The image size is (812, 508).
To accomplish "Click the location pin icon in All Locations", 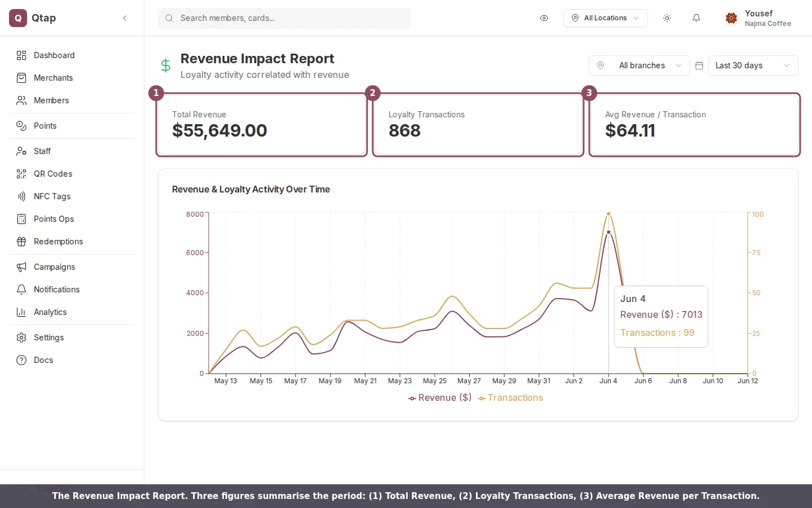I will pos(575,18).
